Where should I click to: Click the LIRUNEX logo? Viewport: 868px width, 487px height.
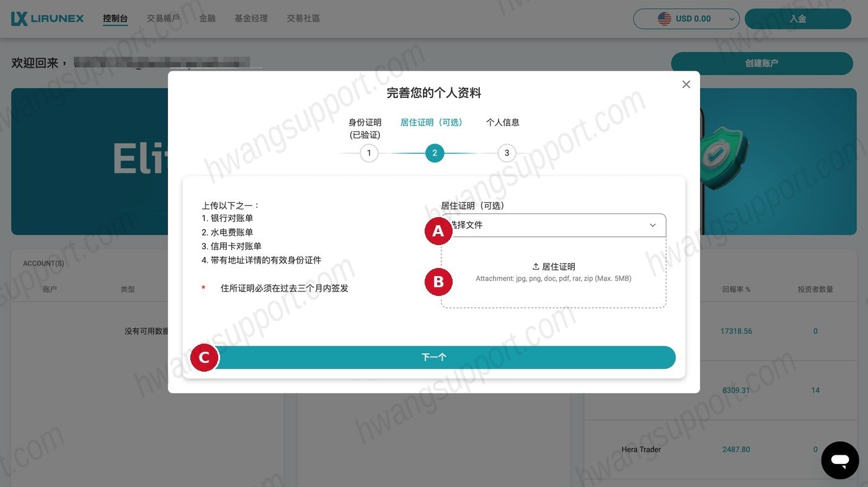click(x=47, y=19)
